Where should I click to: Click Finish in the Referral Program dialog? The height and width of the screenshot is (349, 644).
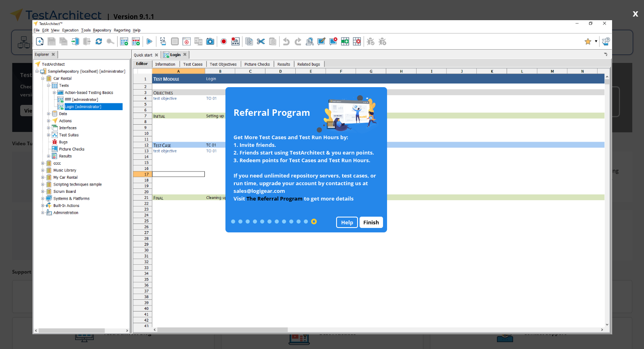tap(371, 222)
